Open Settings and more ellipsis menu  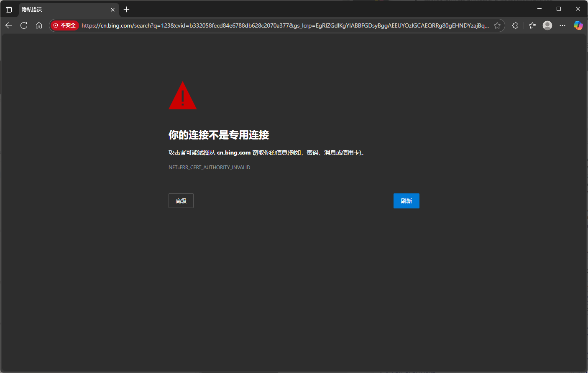pos(562,25)
